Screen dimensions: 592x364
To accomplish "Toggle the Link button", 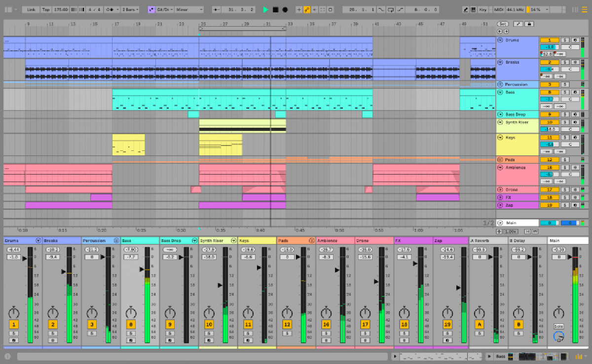I will click(x=31, y=9).
